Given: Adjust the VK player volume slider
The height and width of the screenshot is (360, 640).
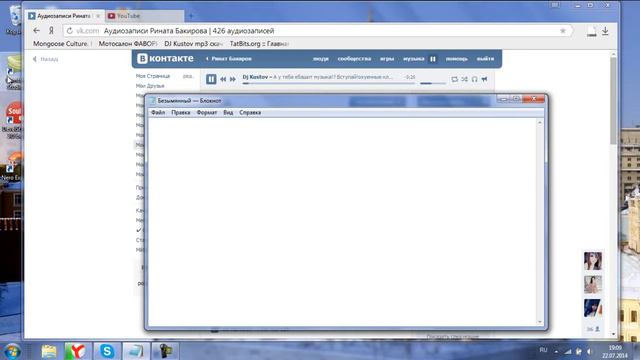Looking at the screenshot, I should point(433,83).
